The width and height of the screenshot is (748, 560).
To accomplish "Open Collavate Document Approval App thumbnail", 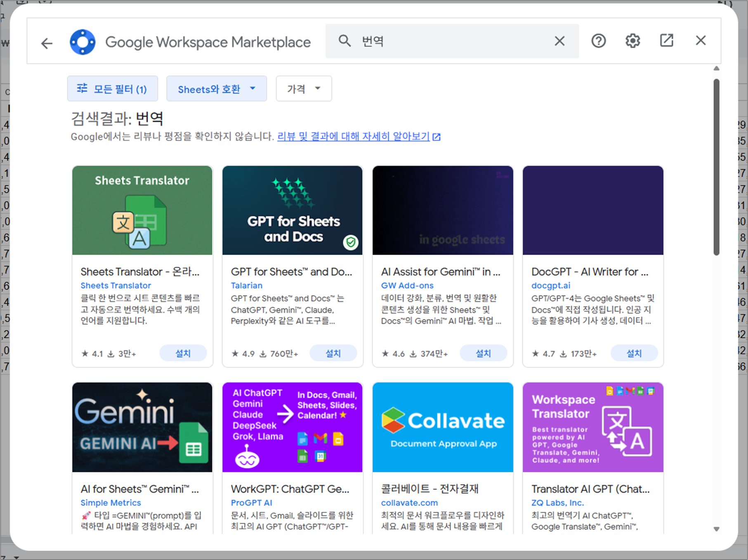I will [443, 427].
